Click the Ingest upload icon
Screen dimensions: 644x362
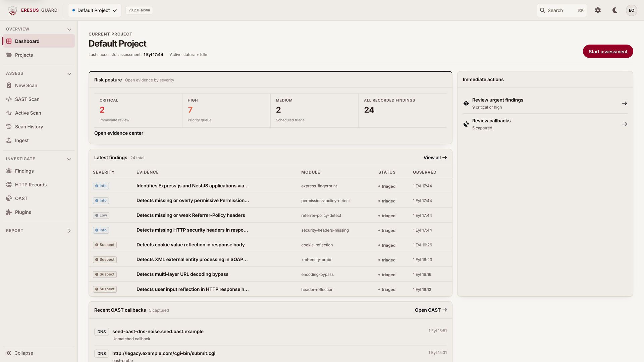click(9, 140)
